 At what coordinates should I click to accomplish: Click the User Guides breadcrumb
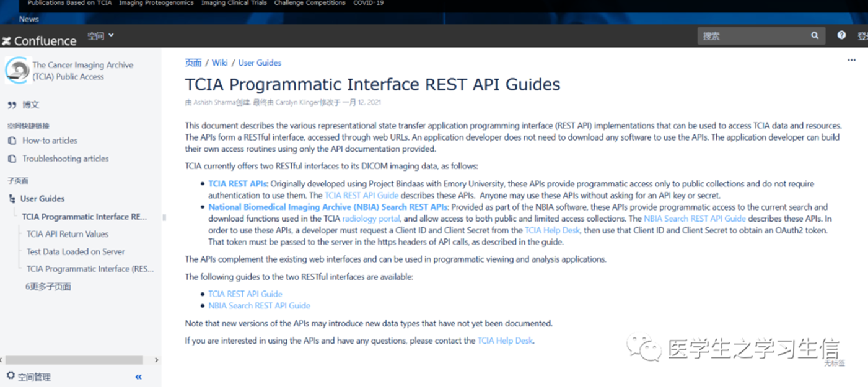pyautogui.click(x=260, y=63)
